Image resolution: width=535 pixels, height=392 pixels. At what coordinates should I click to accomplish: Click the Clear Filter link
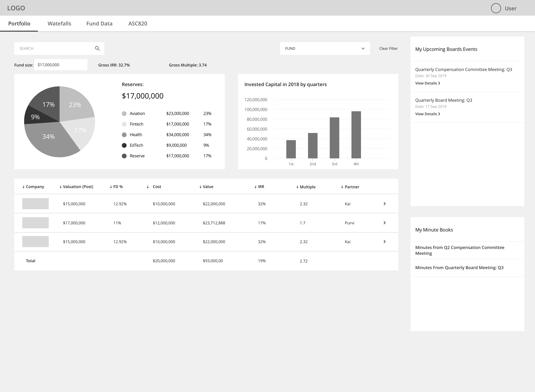[x=388, y=48]
